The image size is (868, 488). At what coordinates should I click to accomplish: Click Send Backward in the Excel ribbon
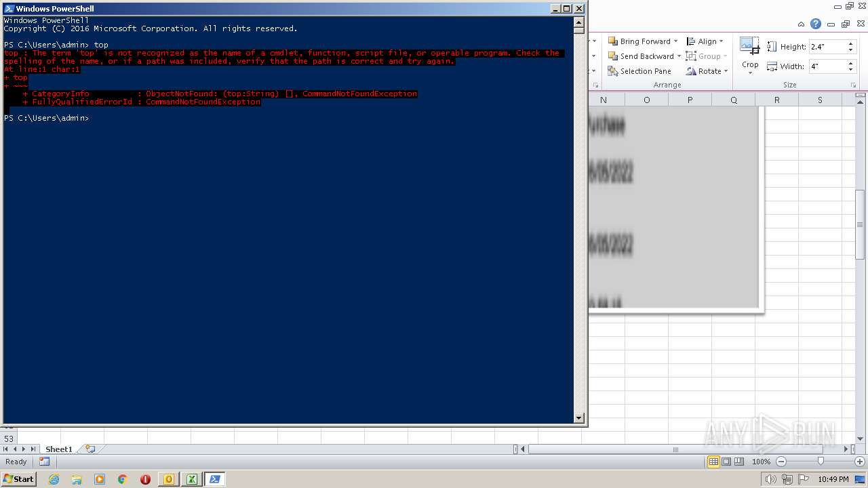640,56
